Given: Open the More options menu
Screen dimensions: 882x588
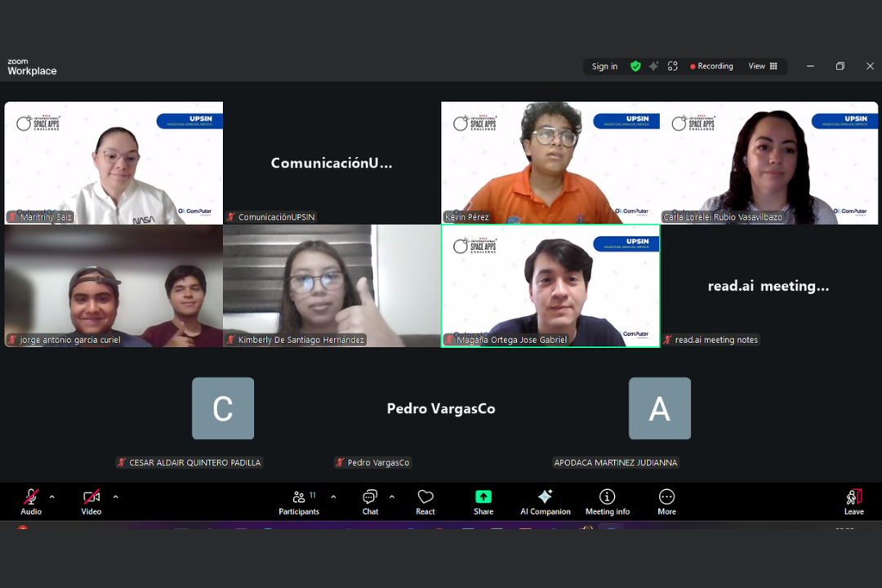Looking at the screenshot, I should (666, 501).
